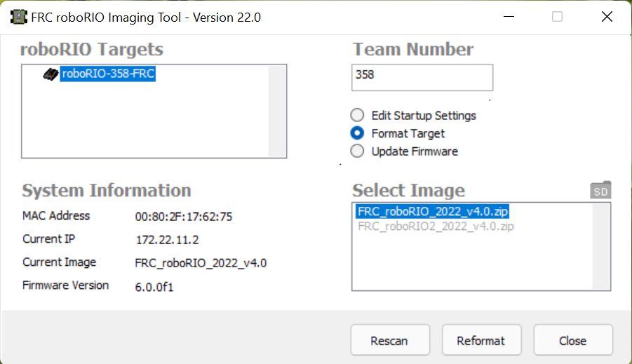Viewport: 632px width, 364px height.
Task: Click the SD card icon beside Select Image
Action: point(600,190)
